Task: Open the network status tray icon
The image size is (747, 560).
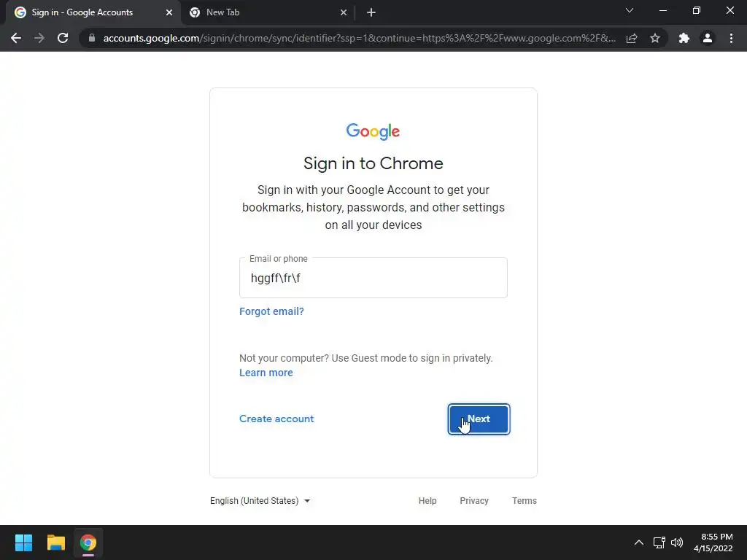Action: [659, 542]
